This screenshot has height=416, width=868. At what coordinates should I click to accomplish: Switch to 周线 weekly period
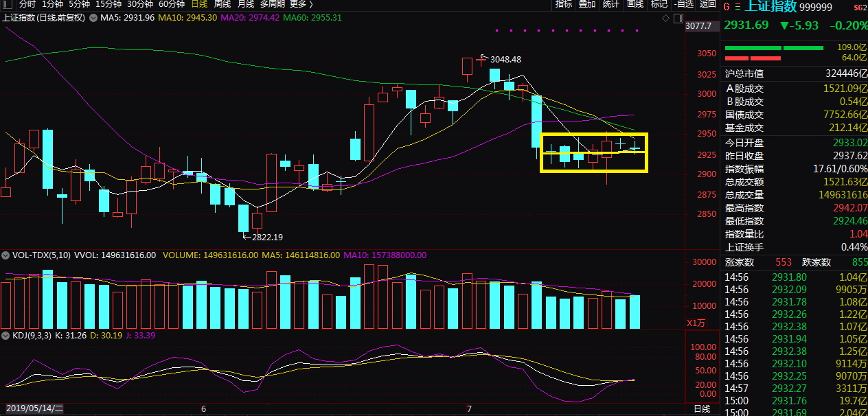click(222, 4)
